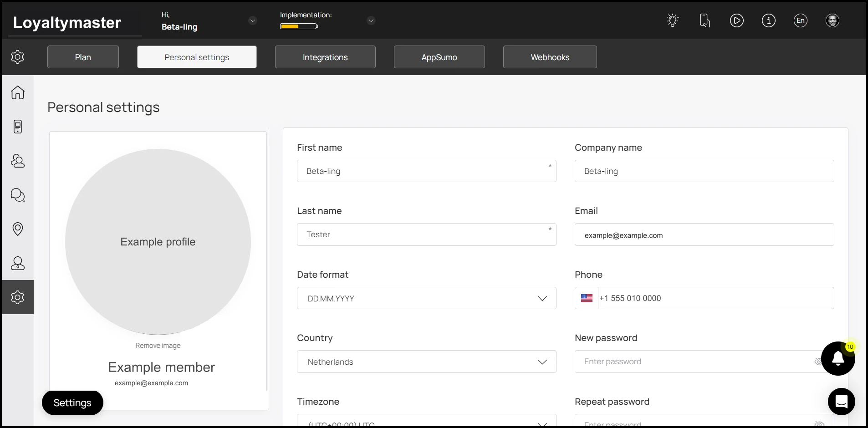
Task: Click the gear icon beside Plan tab
Action: pyautogui.click(x=17, y=57)
